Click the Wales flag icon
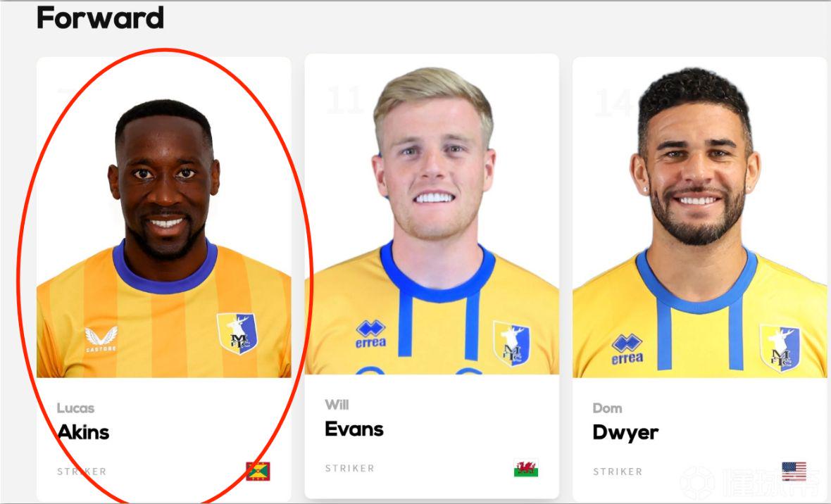This screenshot has width=831, height=504. point(526,468)
